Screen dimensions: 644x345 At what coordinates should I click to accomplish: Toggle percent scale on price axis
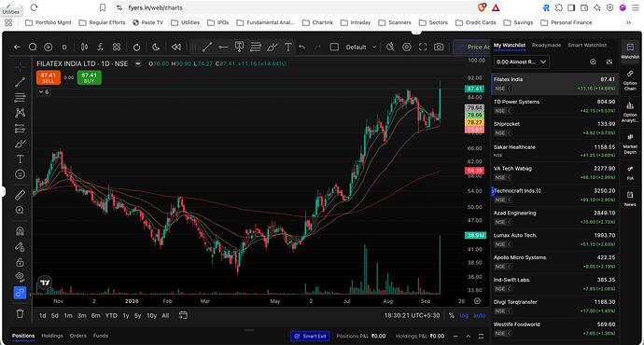pyautogui.click(x=452, y=315)
